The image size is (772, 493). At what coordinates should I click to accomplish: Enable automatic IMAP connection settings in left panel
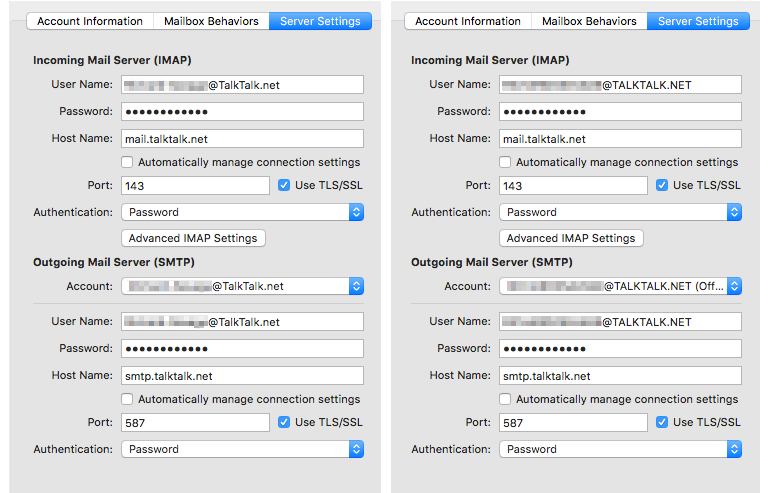[127, 162]
